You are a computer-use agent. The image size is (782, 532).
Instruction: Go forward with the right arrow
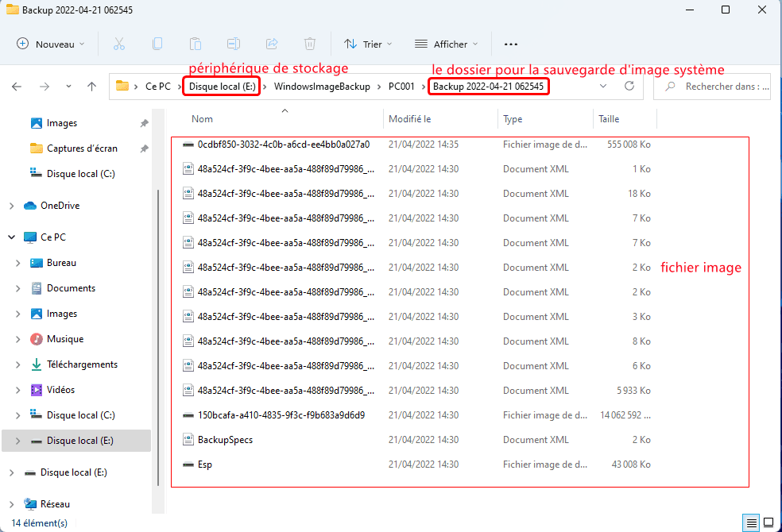pos(45,87)
